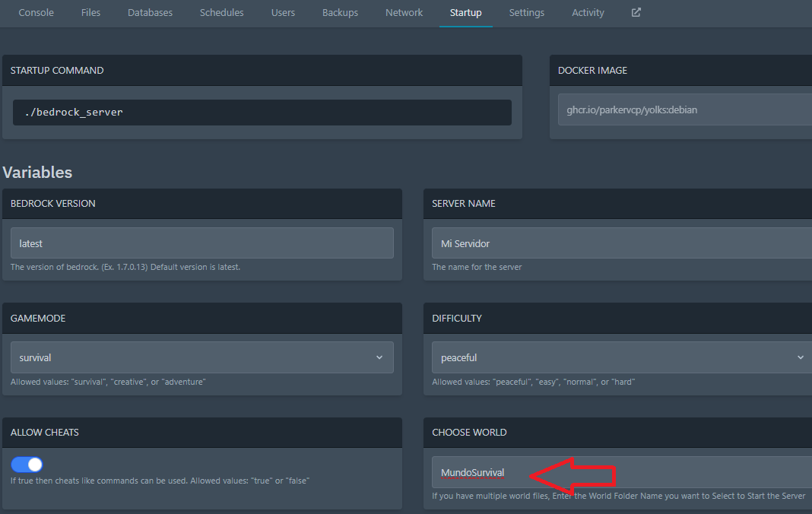Switch to the Console tab
The image size is (812, 514).
point(36,13)
